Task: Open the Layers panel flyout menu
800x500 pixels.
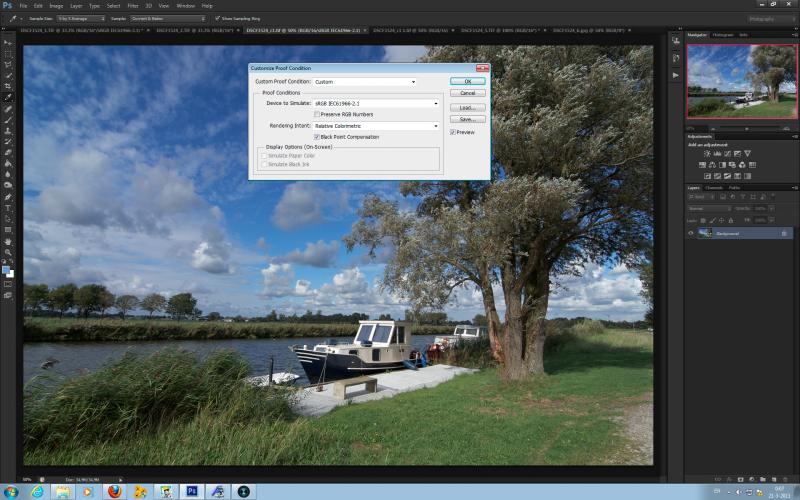Action: coord(794,188)
